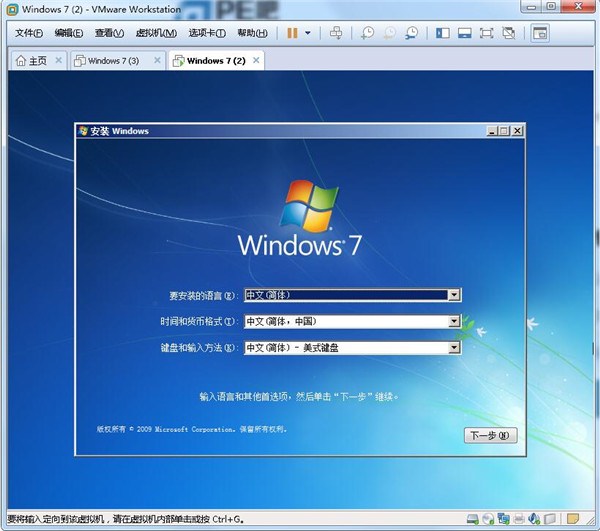Click the hard disk status bar icon
Viewport: 600px width, 531px height.
click(473, 519)
